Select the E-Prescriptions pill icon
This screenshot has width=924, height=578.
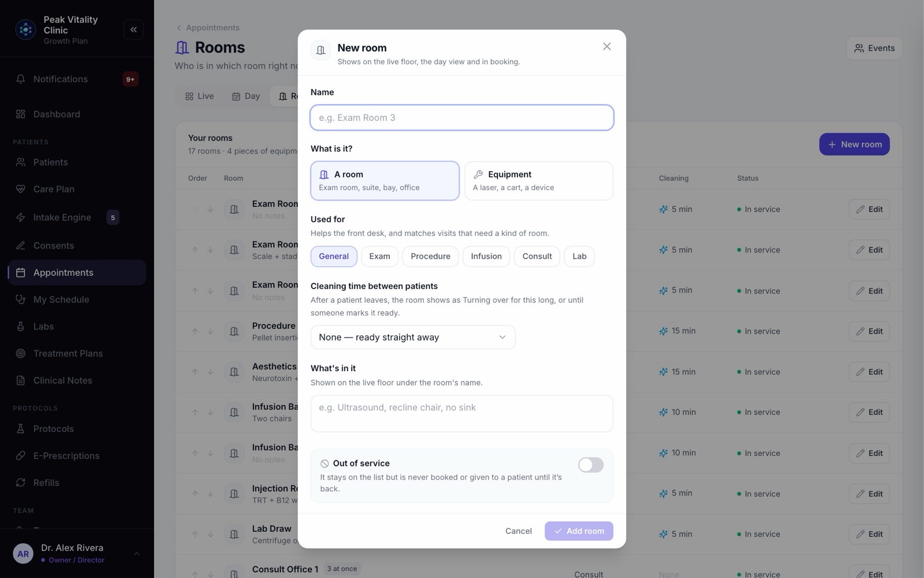coord(21,455)
